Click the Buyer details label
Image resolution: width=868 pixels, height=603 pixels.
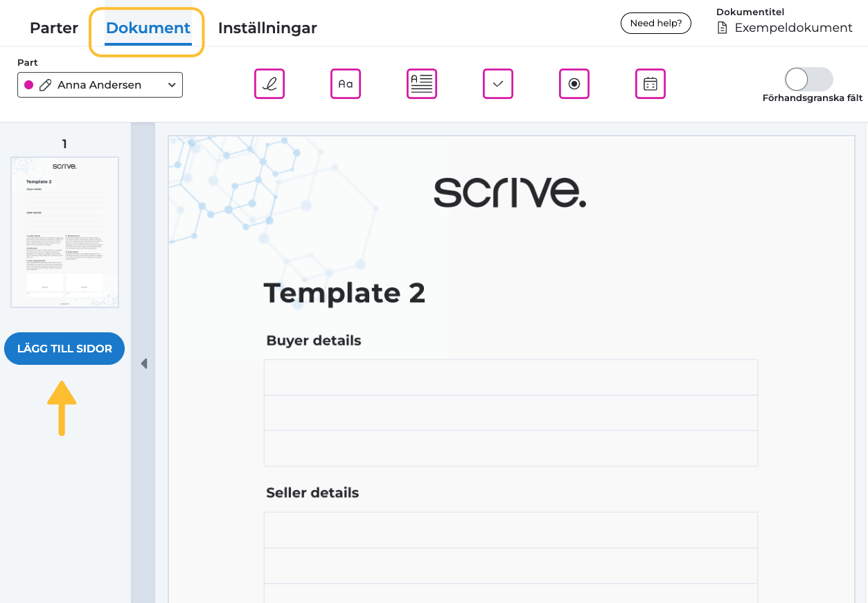pyautogui.click(x=314, y=341)
